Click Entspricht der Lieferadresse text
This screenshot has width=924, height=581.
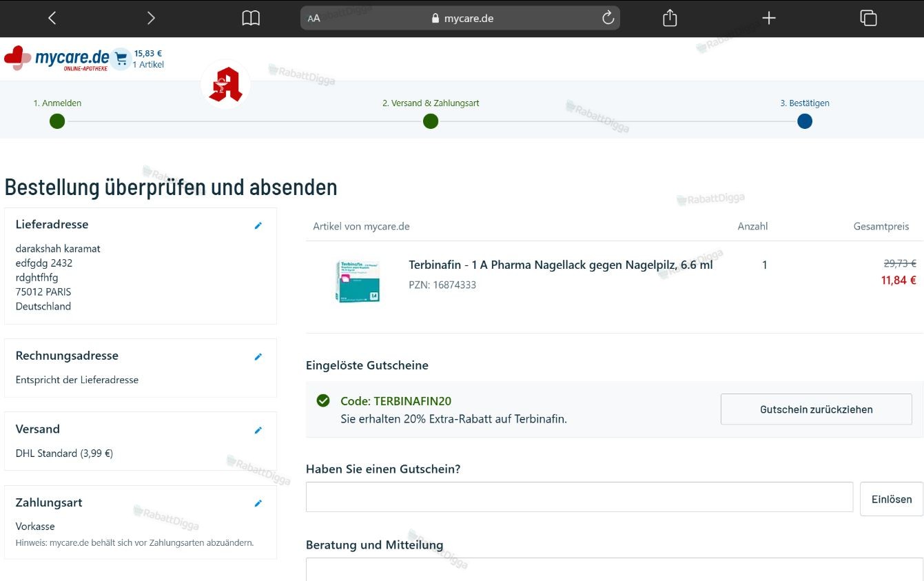click(77, 380)
